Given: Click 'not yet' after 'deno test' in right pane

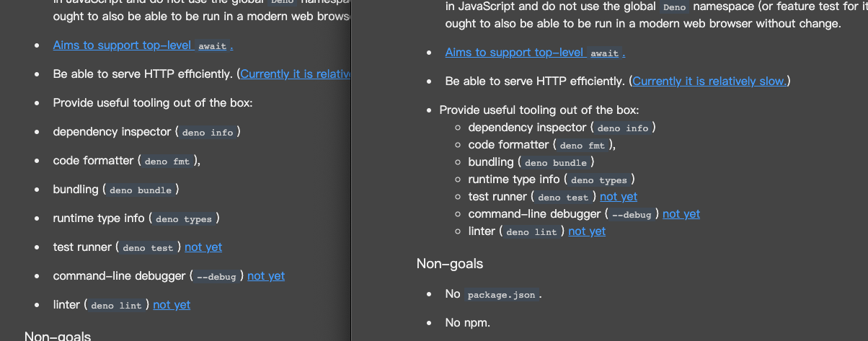Looking at the screenshot, I should pos(619,197).
